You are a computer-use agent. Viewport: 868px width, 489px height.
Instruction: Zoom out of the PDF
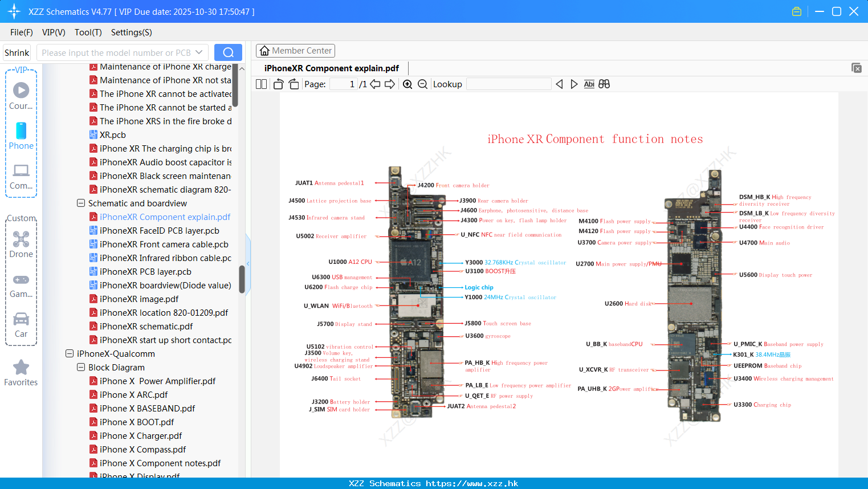point(422,84)
